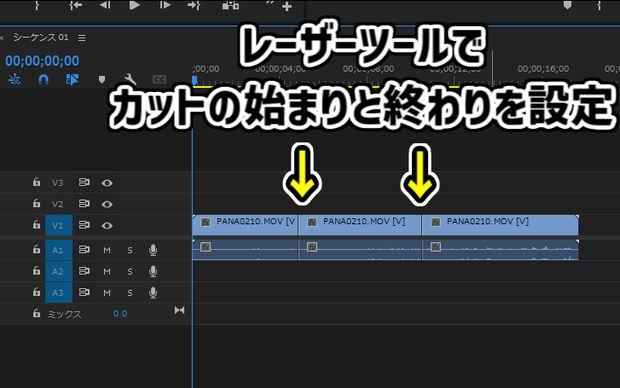Hide track V2 with the eye icon
The width and height of the screenshot is (620, 388).
pyautogui.click(x=107, y=204)
